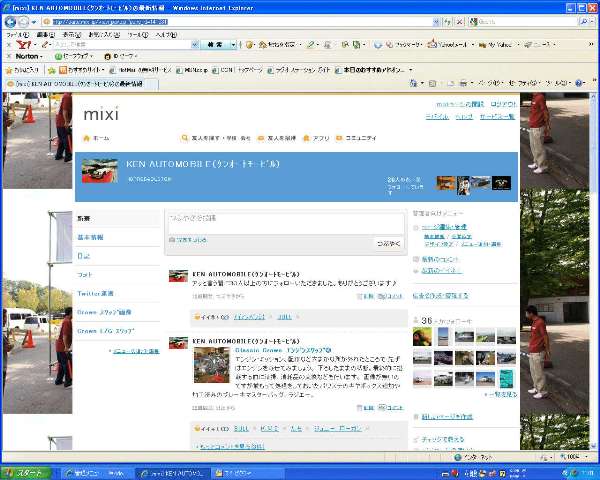This screenshot has height=480, width=600.
Task: Click KEN AUTOMOBILE profile photo in blue banner
Action: click(x=99, y=171)
